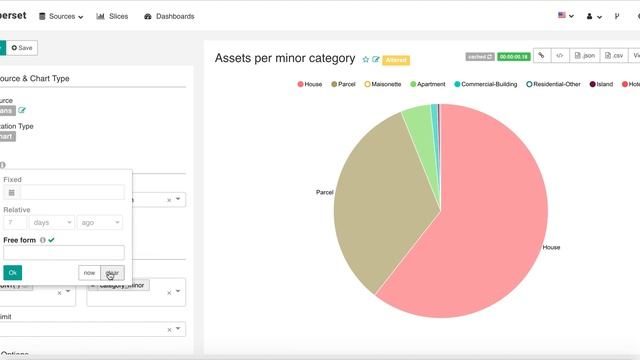Image resolution: width=640 pixels, height=360 pixels.
Task: Click the green run query button
Action: (x=2, y=48)
